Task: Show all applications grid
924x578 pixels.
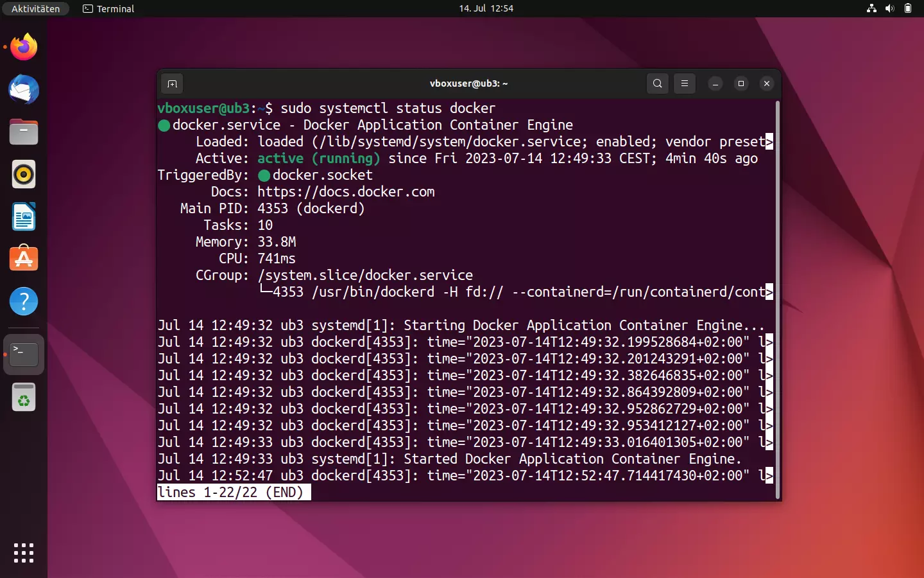Action: [x=23, y=553]
